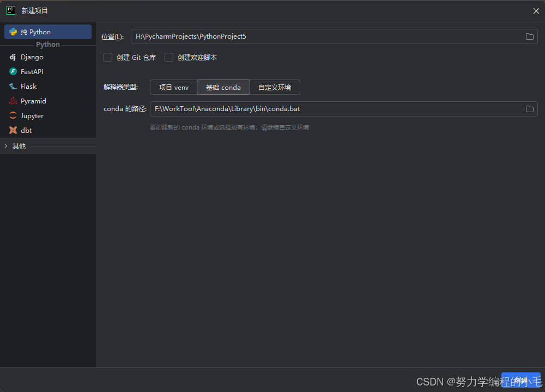Switch interpreter type to 项目 venv

coord(173,87)
